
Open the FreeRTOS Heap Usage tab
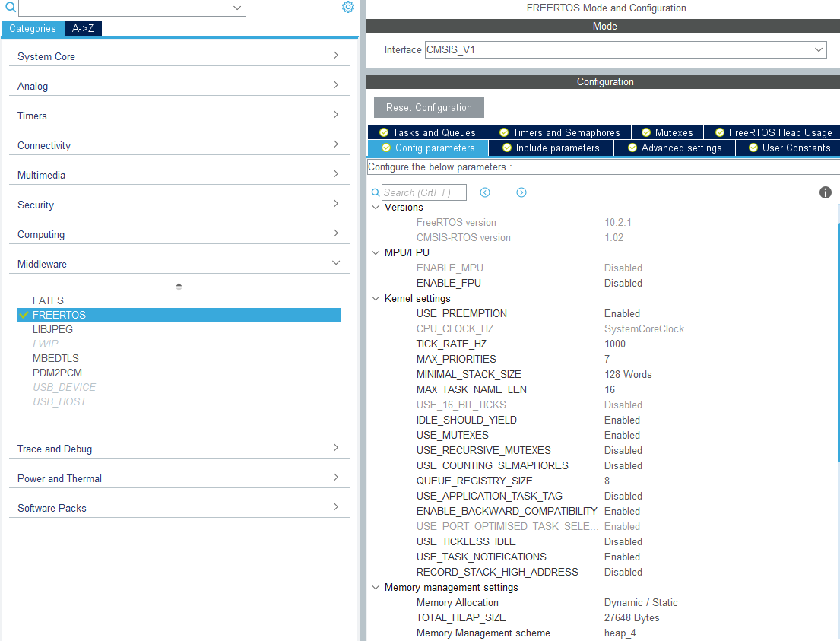[x=773, y=132]
